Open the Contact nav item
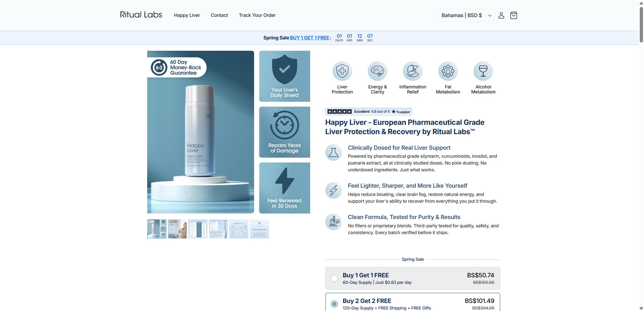644x311 pixels. pyautogui.click(x=219, y=15)
